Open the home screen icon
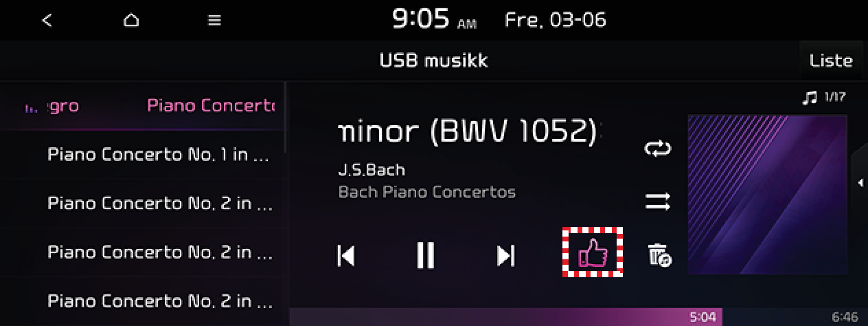 tap(130, 21)
